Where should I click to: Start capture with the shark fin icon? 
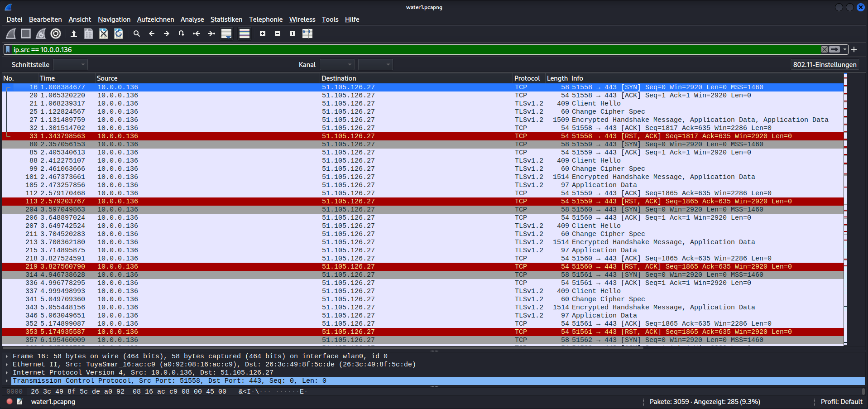click(11, 34)
